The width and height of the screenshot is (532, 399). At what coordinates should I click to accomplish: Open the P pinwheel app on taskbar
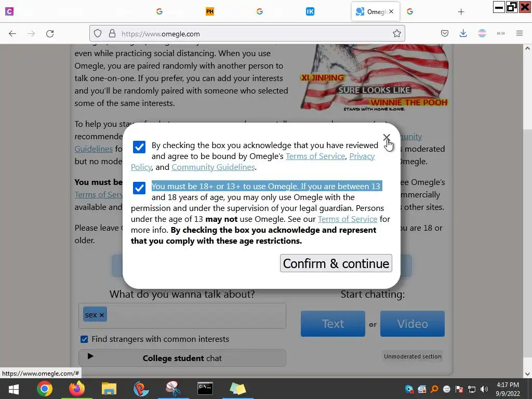coord(141,389)
